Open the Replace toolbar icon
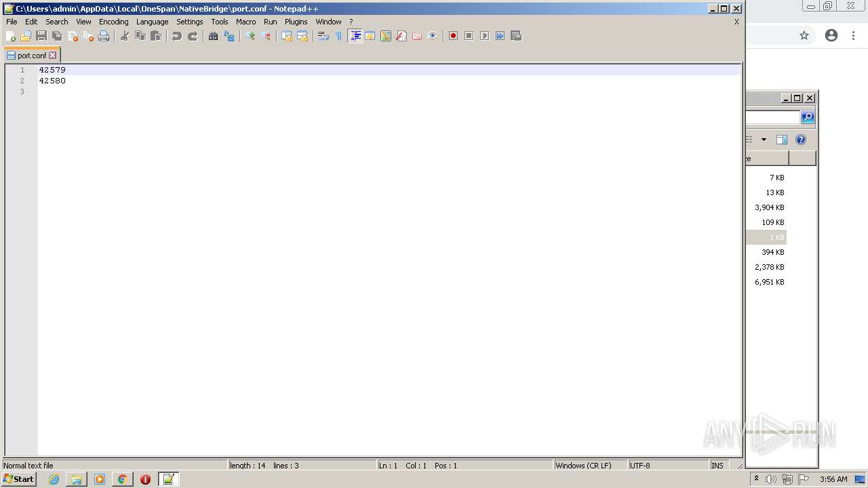Screen dimensions: 868x488 coord(229,36)
